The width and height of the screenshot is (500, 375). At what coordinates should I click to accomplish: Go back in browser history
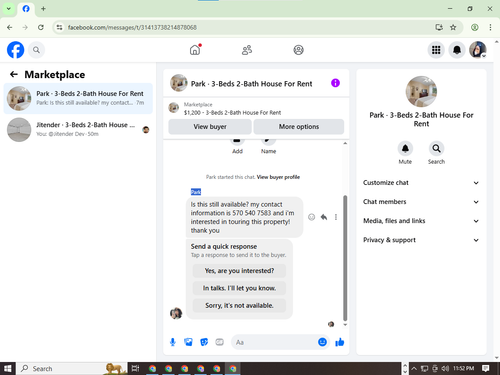tap(10, 27)
